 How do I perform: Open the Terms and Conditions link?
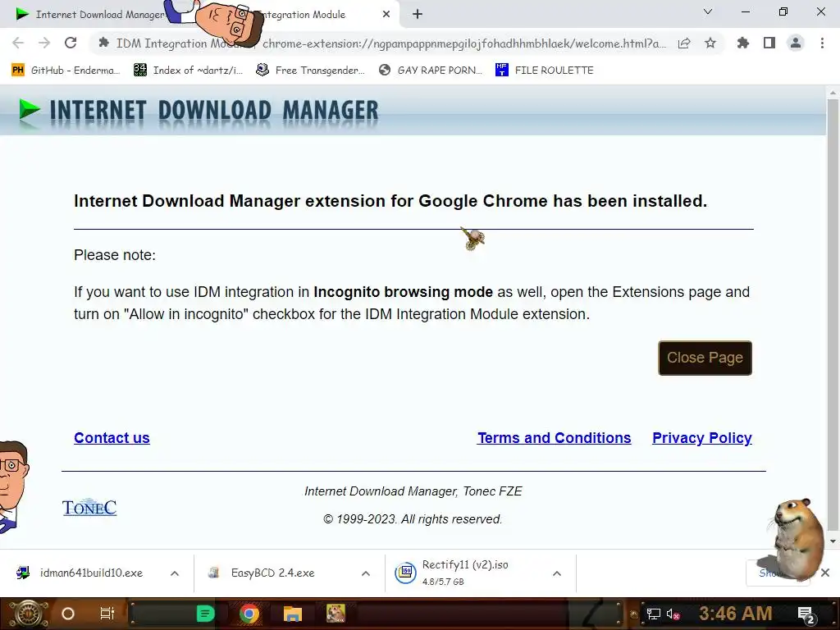tap(554, 438)
